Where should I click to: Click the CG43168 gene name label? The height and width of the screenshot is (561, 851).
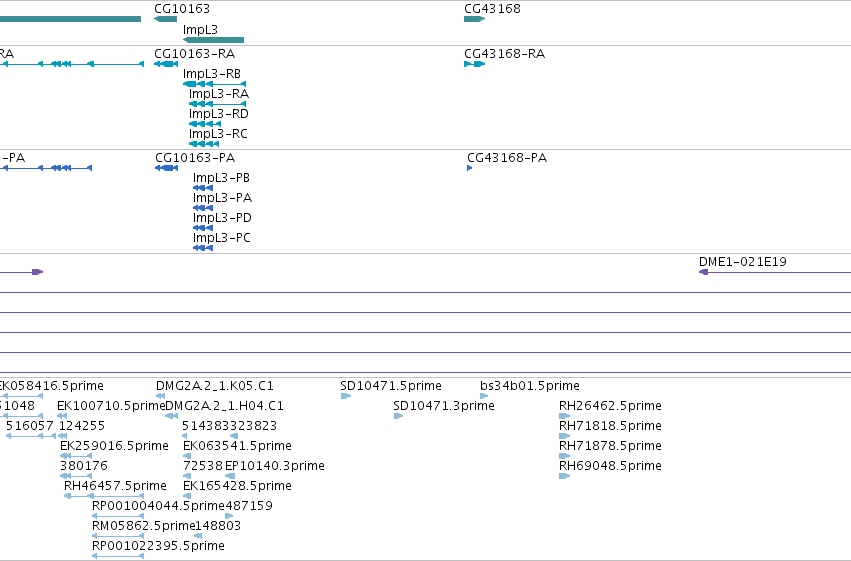[x=492, y=9]
